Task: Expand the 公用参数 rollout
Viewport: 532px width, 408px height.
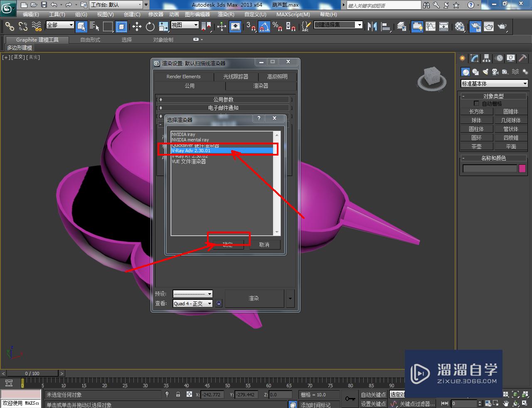Action: pyautogui.click(x=223, y=99)
